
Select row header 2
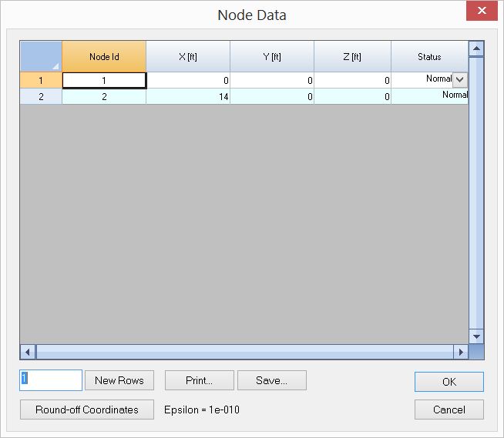coord(40,97)
